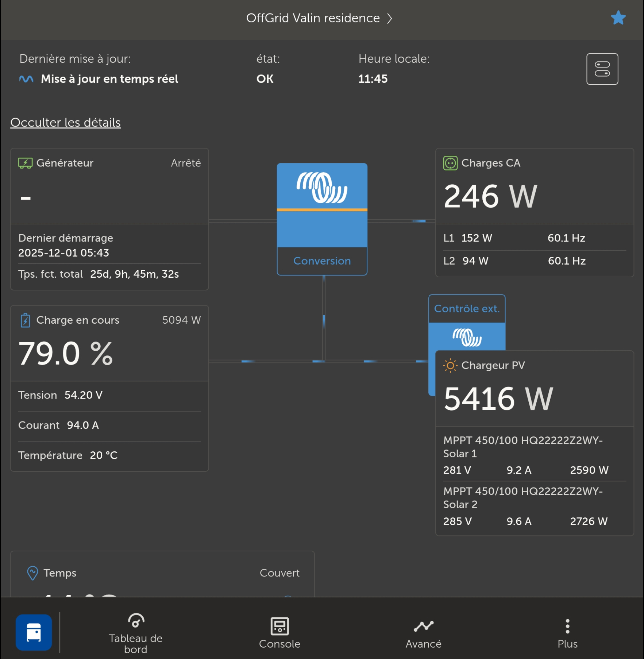Open the display settings toggle control top right
644x659 pixels.
tap(602, 69)
